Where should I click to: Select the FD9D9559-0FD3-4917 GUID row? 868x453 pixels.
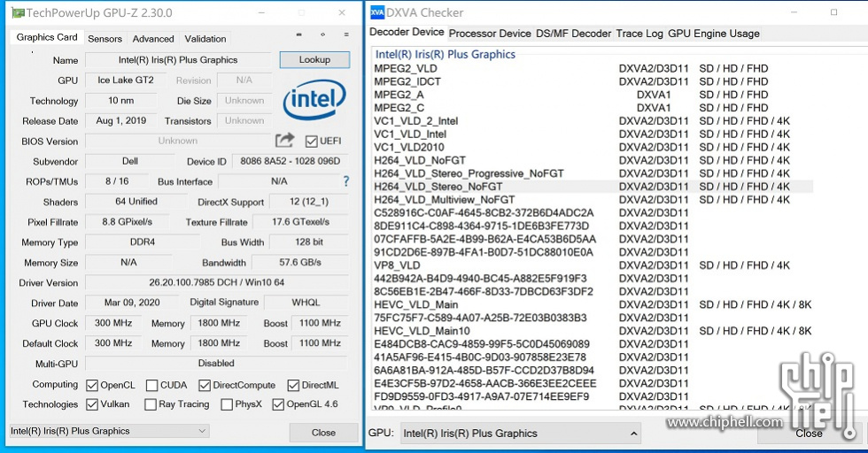[x=593, y=396]
